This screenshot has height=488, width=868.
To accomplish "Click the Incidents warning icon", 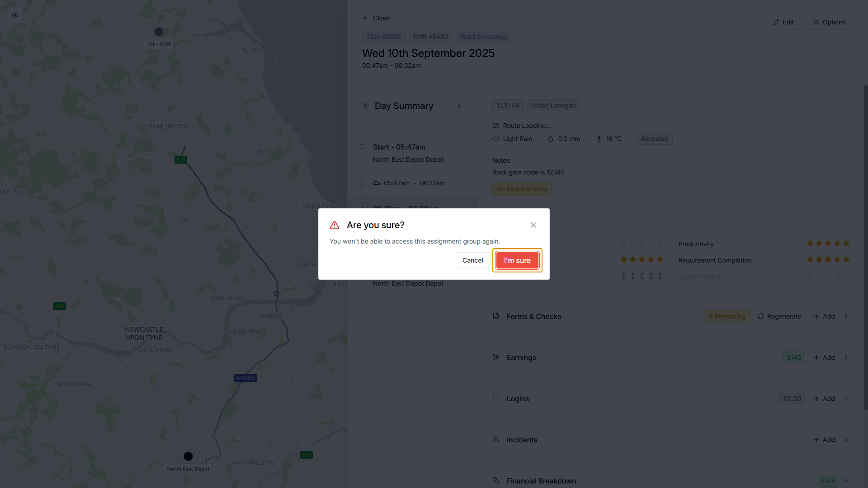I will pyautogui.click(x=496, y=440).
